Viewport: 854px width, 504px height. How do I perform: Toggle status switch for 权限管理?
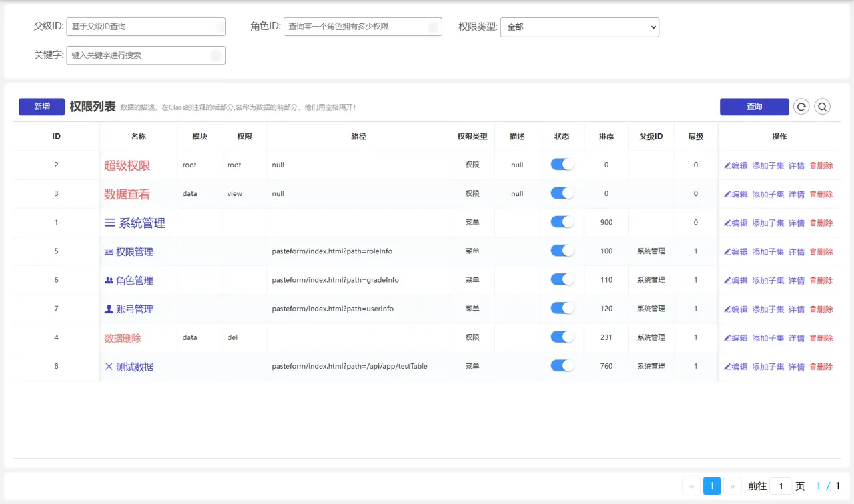tap(562, 250)
